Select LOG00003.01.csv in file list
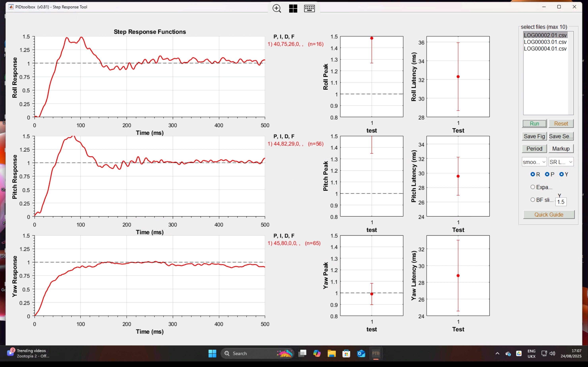The height and width of the screenshot is (367, 588). (545, 42)
